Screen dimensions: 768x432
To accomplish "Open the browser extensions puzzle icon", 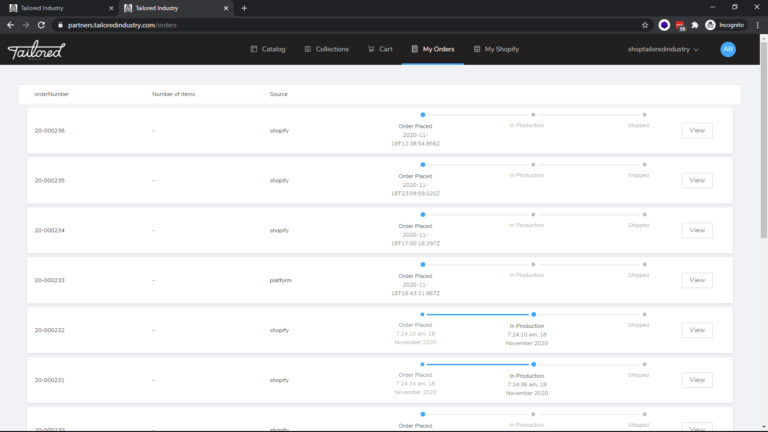I will (695, 24).
